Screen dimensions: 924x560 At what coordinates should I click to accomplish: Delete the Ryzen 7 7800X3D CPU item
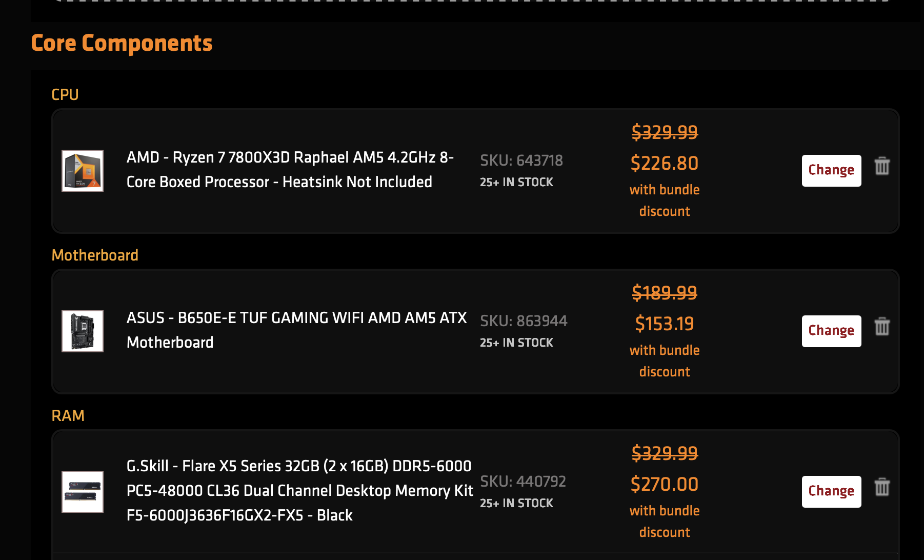coord(882,166)
